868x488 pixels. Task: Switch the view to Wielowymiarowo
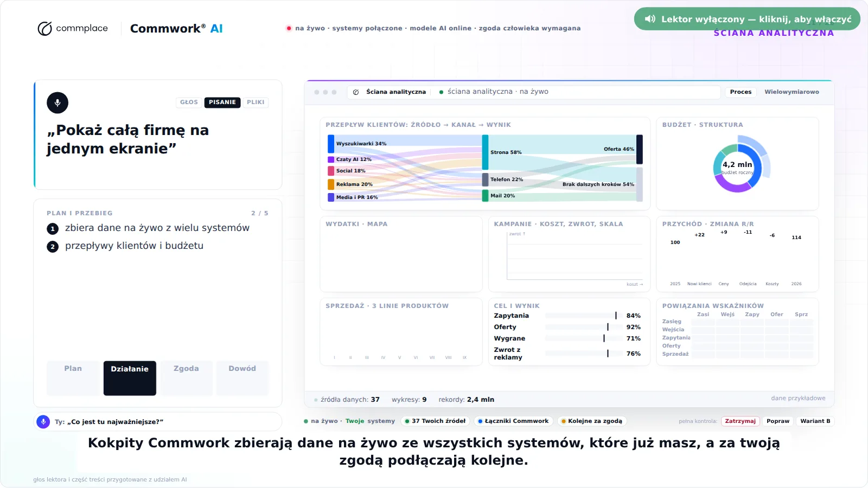[x=792, y=92]
